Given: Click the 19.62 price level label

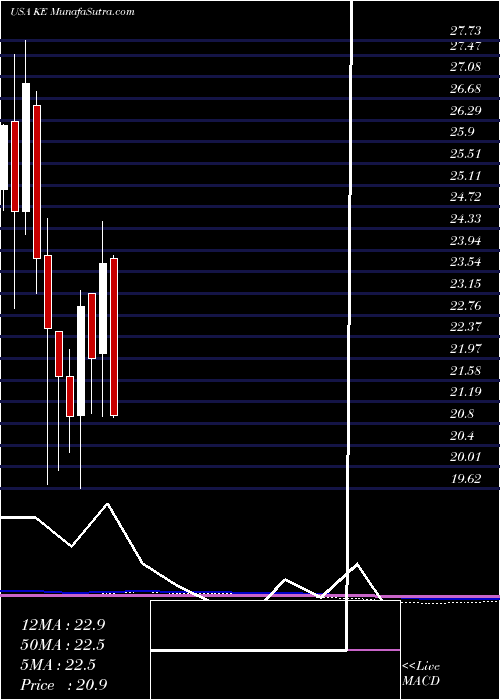Looking at the screenshot, I should pyautogui.click(x=466, y=479).
